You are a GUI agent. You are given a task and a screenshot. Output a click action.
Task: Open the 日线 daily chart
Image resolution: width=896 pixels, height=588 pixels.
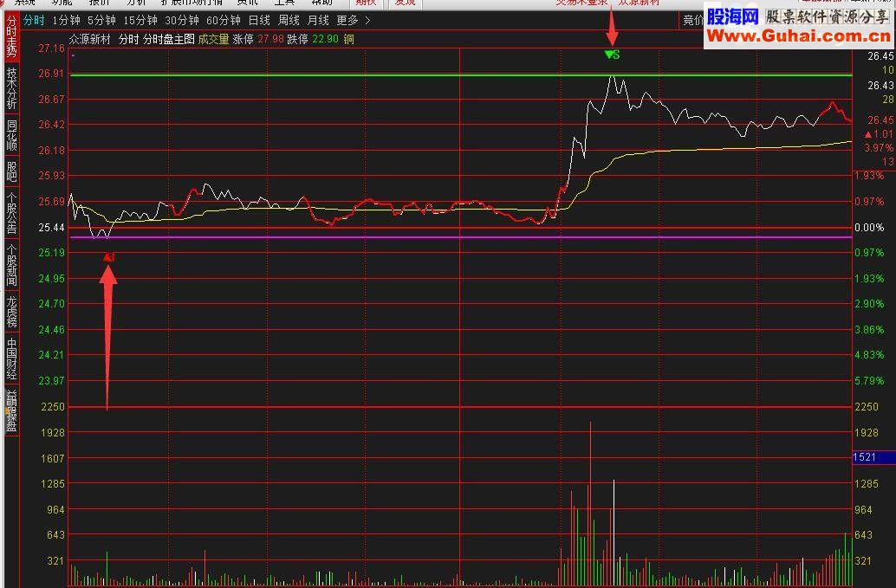259,21
